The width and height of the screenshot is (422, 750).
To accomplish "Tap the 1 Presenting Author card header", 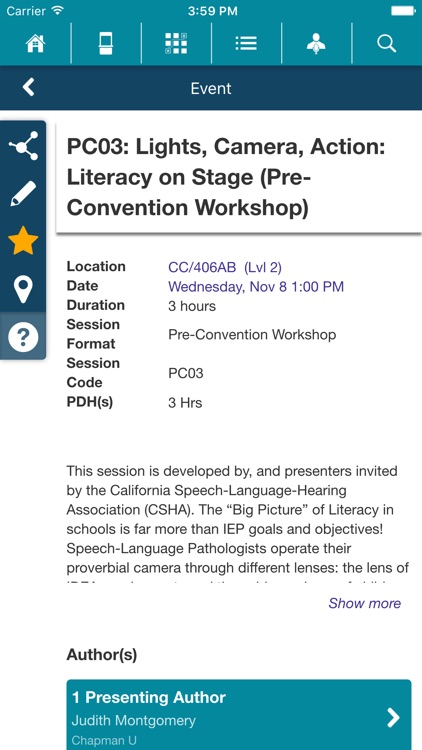I will pyautogui.click(x=149, y=697).
